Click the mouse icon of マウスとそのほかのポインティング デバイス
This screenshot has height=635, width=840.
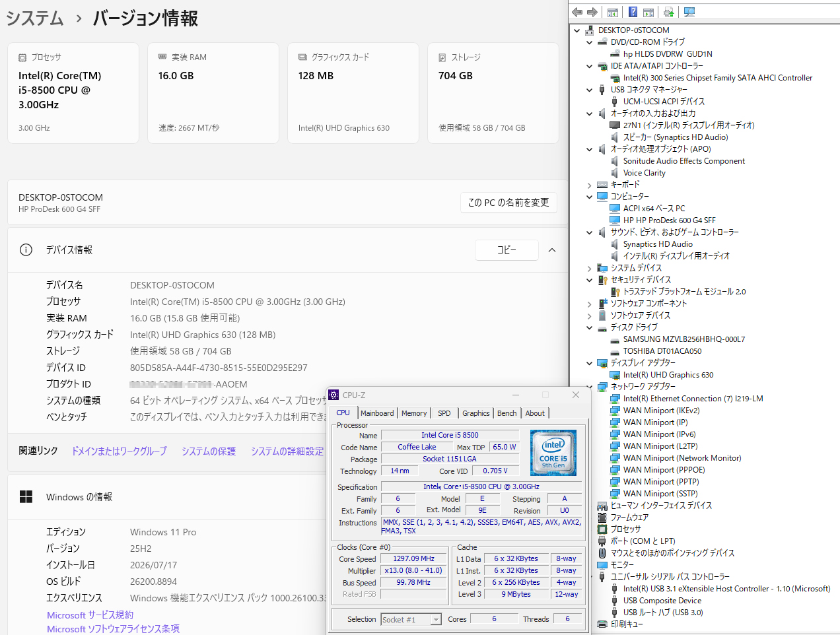pyautogui.click(x=602, y=553)
